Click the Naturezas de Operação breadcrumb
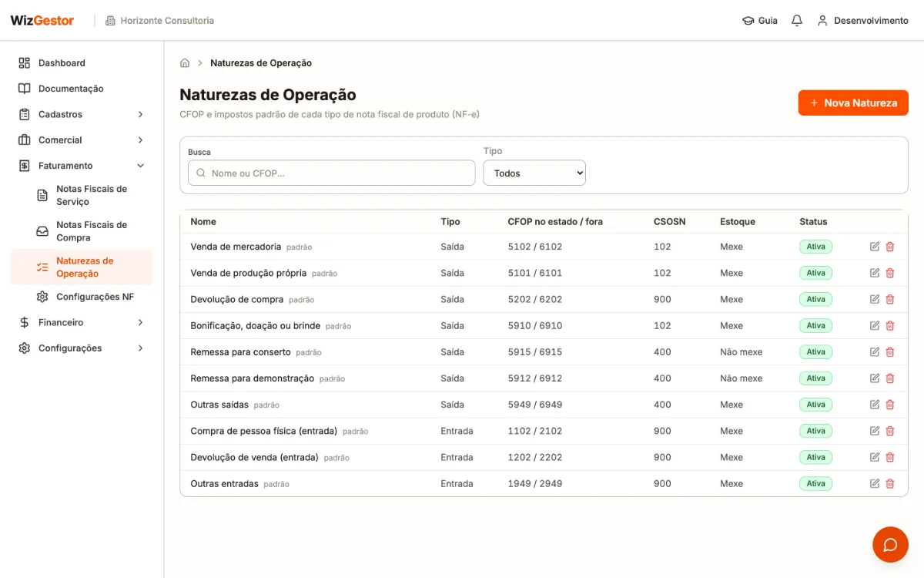The height and width of the screenshot is (578, 924). point(261,63)
